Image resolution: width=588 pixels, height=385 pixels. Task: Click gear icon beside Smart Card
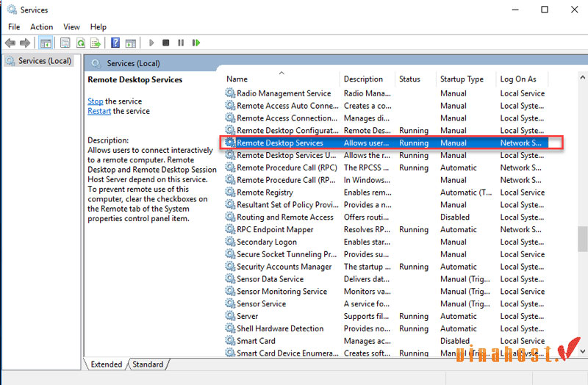tap(230, 340)
